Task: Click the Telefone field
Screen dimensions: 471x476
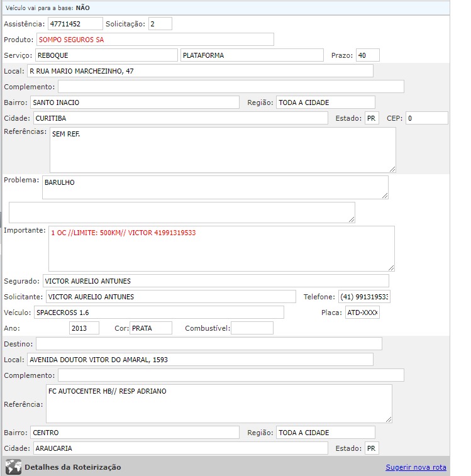Action: pyautogui.click(x=363, y=297)
